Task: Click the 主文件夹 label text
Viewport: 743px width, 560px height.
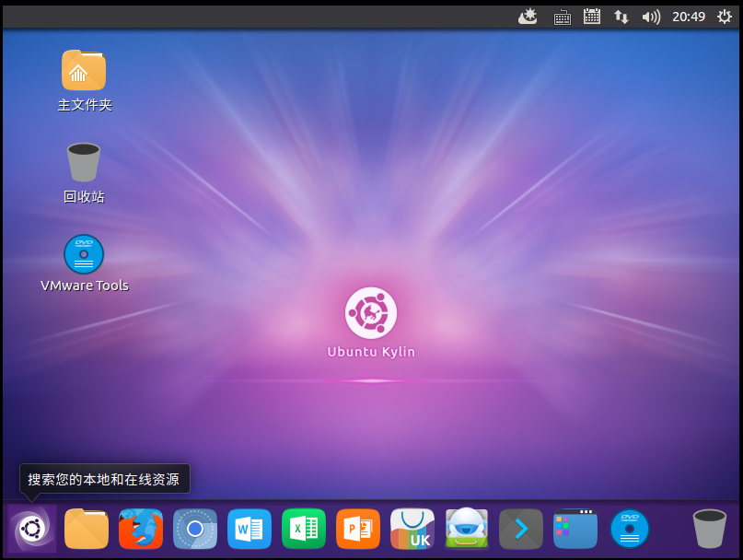Action: (85, 105)
